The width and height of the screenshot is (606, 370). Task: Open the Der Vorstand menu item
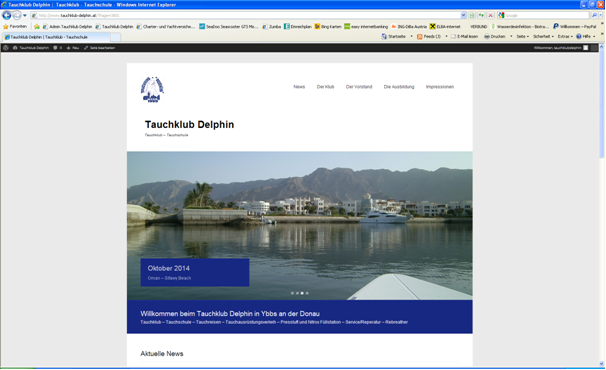[359, 87]
